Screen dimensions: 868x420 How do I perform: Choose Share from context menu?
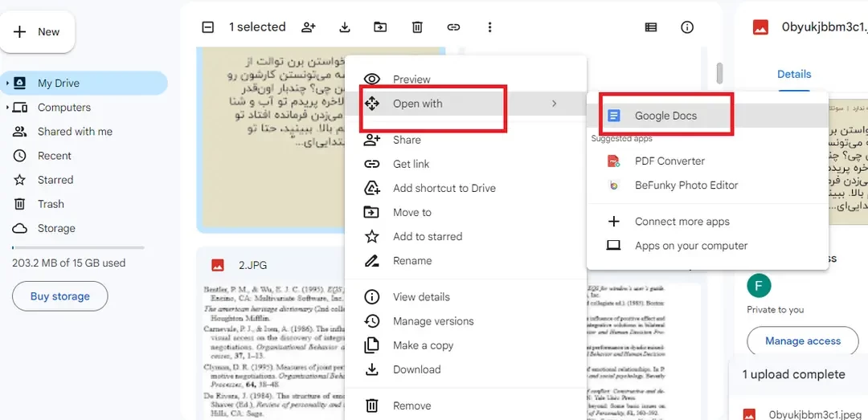(465, 140)
